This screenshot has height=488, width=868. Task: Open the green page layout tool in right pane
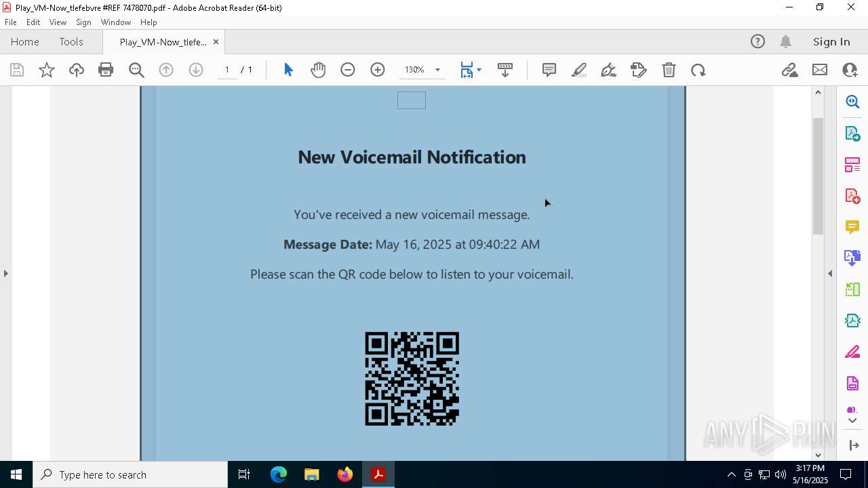coord(852,289)
